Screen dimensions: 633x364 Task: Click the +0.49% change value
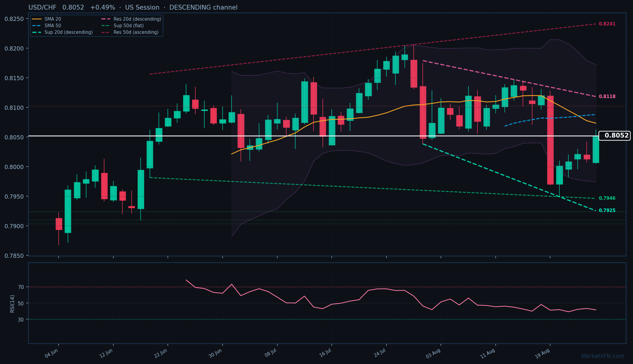pyautogui.click(x=103, y=7)
